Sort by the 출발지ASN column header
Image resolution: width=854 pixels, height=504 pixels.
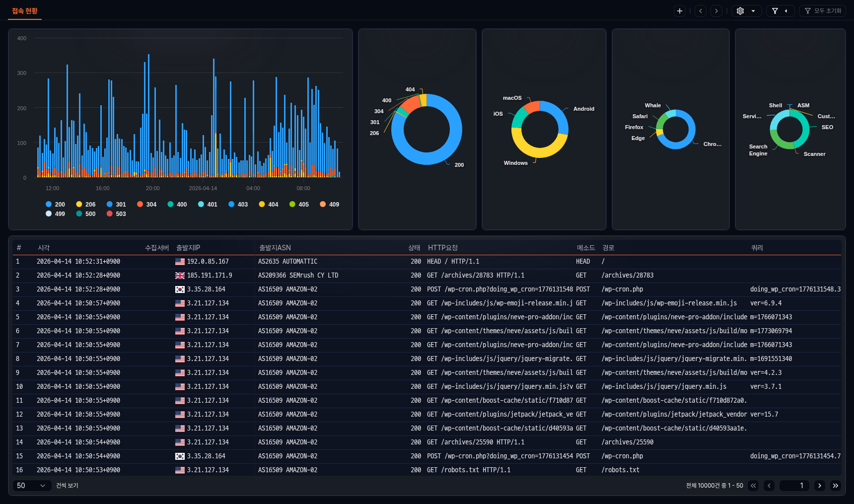coord(275,248)
